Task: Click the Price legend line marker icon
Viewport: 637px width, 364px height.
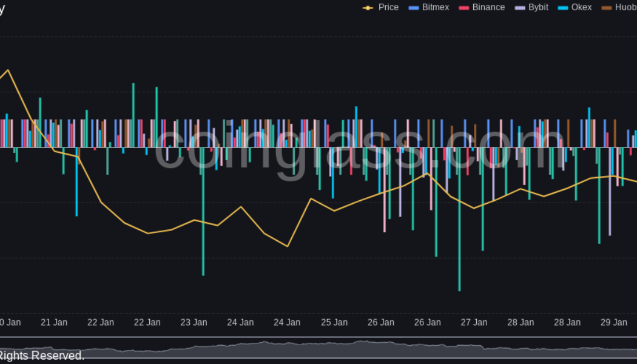Action: pos(369,7)
